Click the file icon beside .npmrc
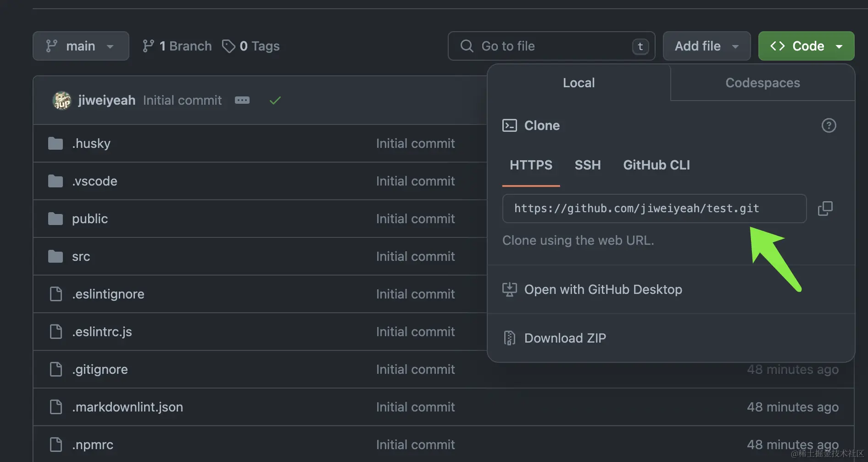The image size is (868, 462). [x=56, y=445]
